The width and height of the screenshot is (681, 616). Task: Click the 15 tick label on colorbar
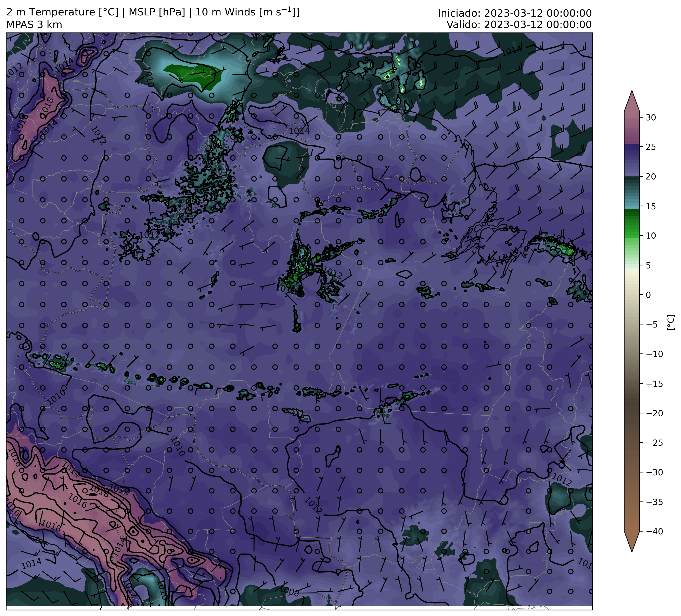[651, 206]
